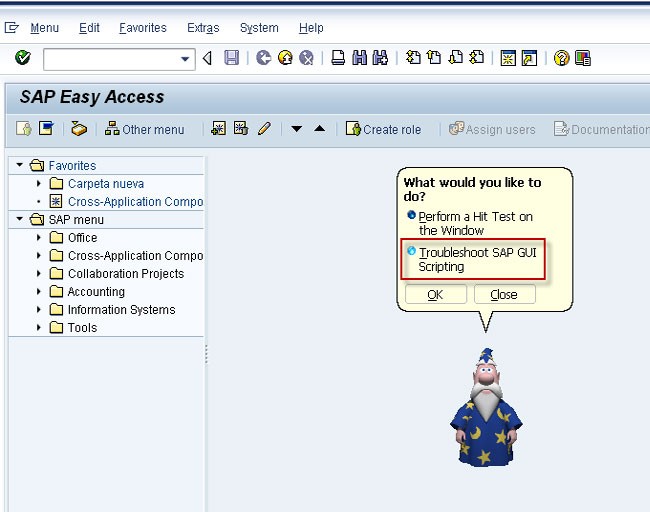Viewport: 650px width, 512px height.
Task: Click the SAP Business Workplace icon
Action: coord(79,129)
